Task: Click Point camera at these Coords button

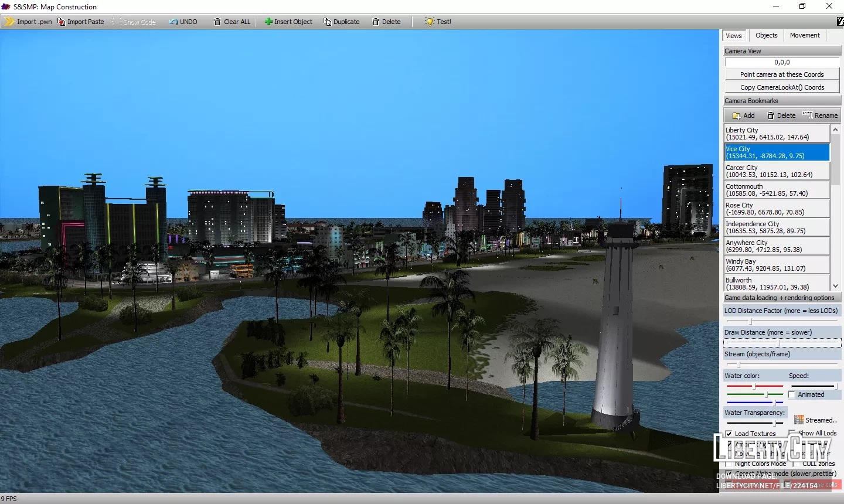Action: (x=782, y=74)
